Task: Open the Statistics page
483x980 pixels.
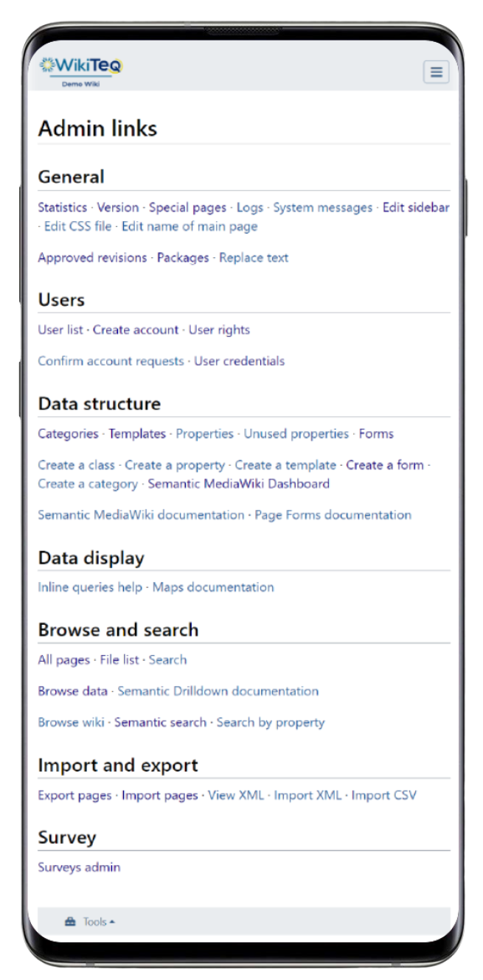Action: (x=62, y=208)
